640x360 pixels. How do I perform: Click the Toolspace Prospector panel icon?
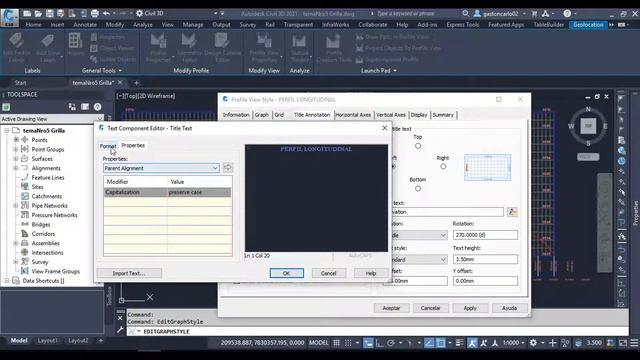[x=6, y=107]
